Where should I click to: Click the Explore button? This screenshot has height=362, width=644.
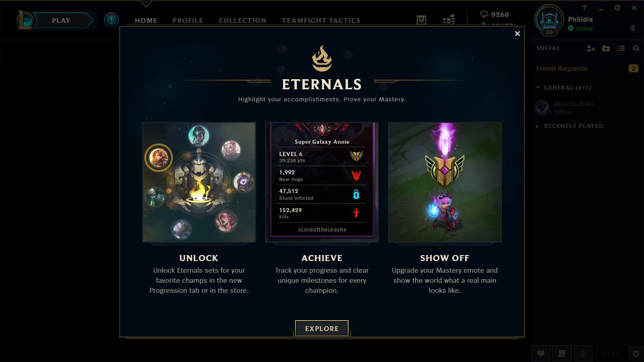point(322,328)
